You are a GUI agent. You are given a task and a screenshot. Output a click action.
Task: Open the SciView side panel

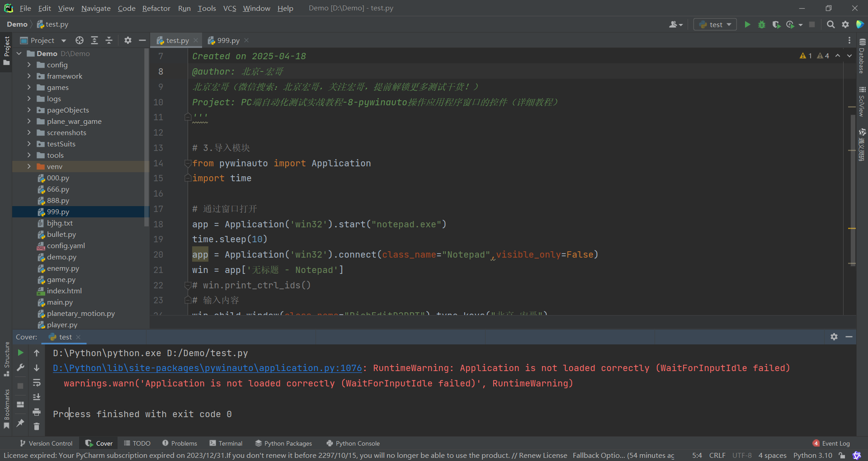pyautogui.click(x=862, y=102)
